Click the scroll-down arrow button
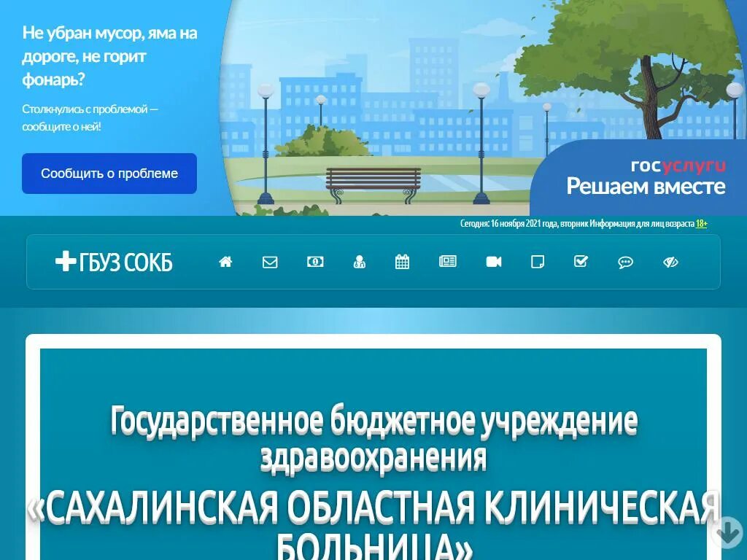The height and width of the screenshot is (560, 747). [728, 533]
